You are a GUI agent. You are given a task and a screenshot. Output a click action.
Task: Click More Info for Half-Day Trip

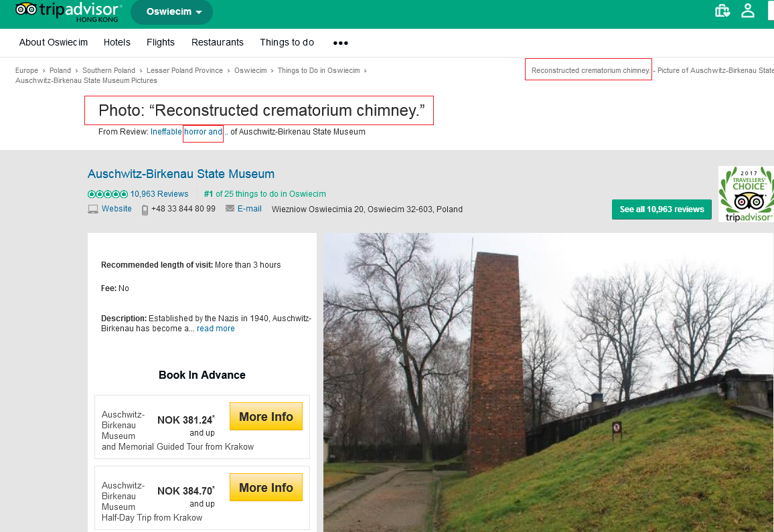pyautogui.click(x=266, y=488)
